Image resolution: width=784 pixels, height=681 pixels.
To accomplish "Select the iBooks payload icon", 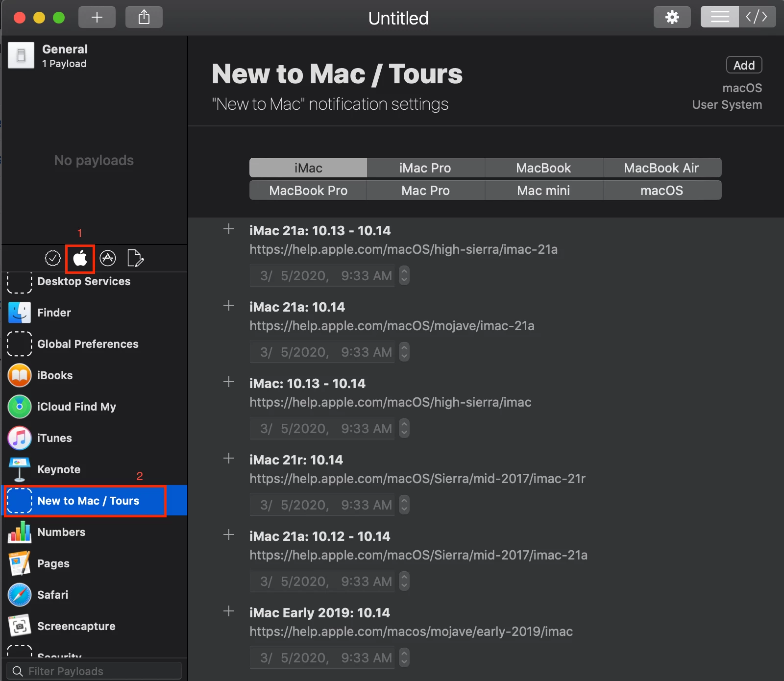I will coord(20,375).
